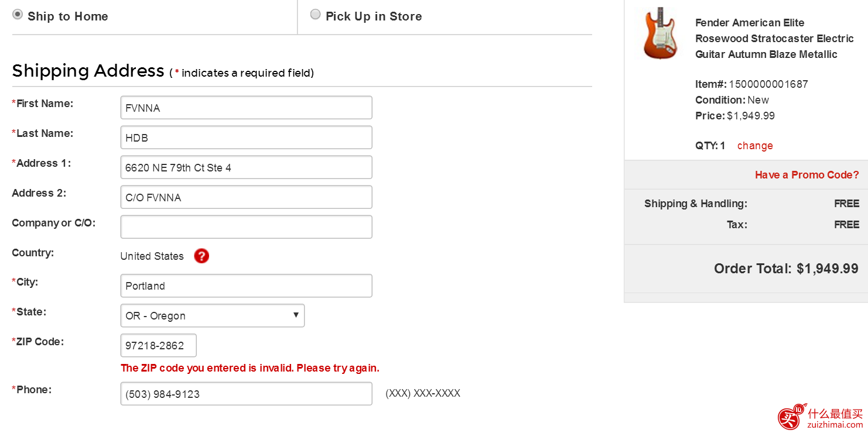Focus the Address 1 input field

(x=246, y=167)
